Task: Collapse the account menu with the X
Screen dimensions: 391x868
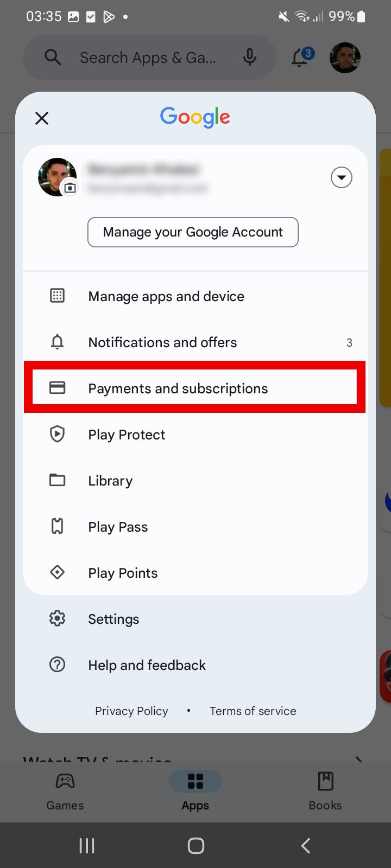Action: [x=42, y=118]
